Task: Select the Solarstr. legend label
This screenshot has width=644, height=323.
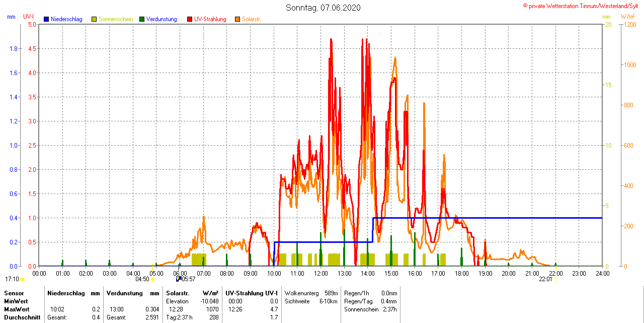Action: (x=252, y=19)
